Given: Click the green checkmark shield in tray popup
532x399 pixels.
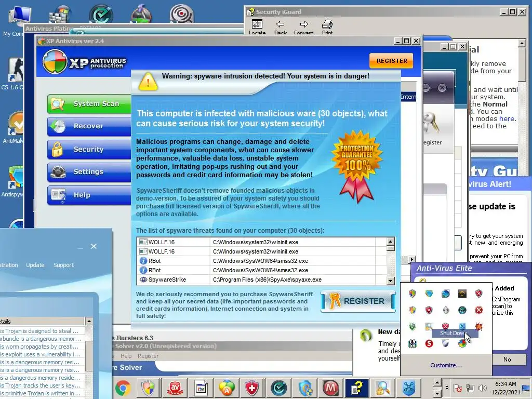Looking at the screenshot, I should (x=412, y=326).
